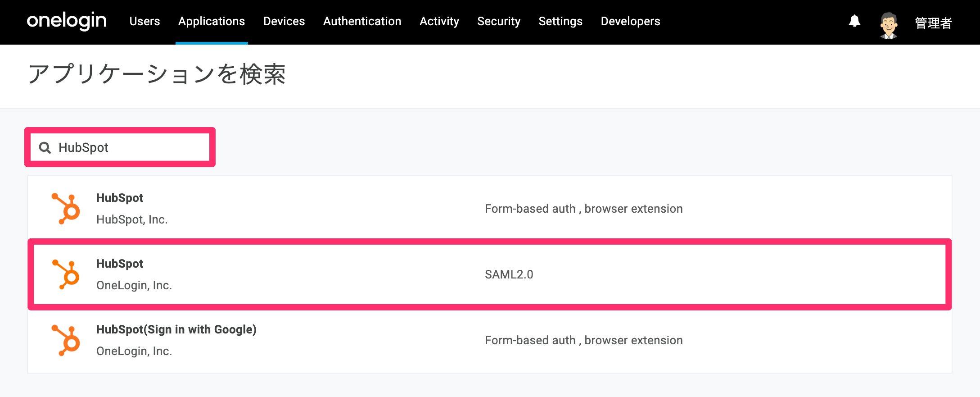Viewport: 980px width, 397px height.
Task: Open the Devices menu
Action: pos(284,21)
